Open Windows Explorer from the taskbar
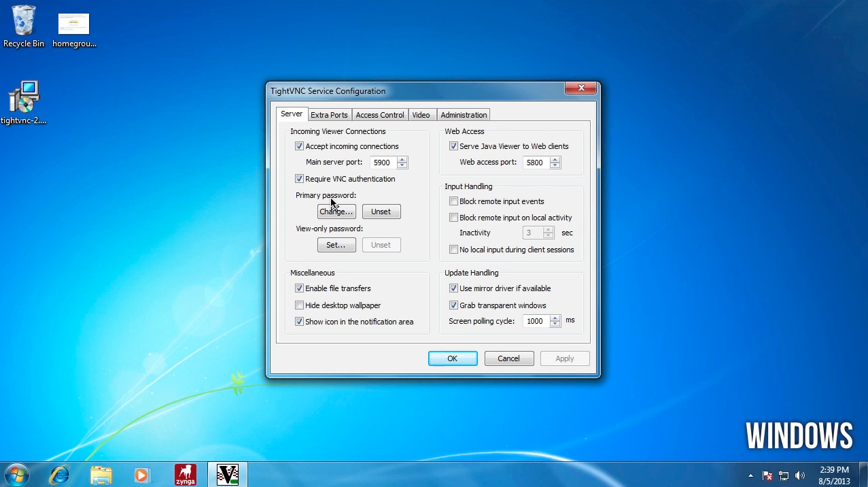 pos(101,474)
